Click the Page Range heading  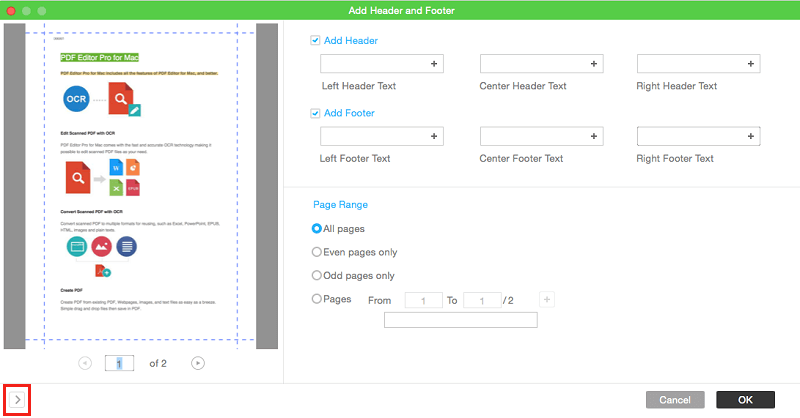340,205
